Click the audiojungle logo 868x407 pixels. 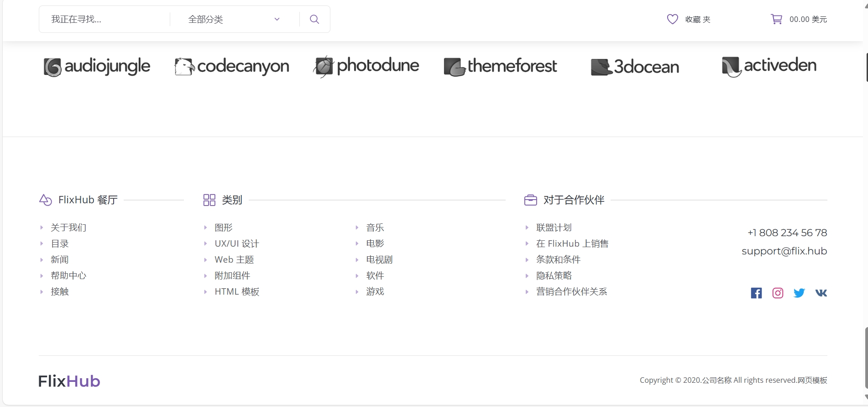97,67
